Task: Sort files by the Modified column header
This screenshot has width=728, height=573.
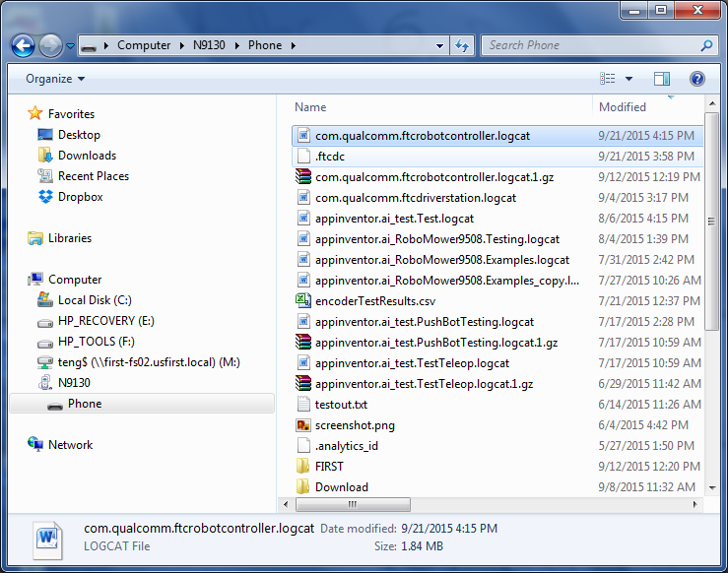Action: coord(623,107)
